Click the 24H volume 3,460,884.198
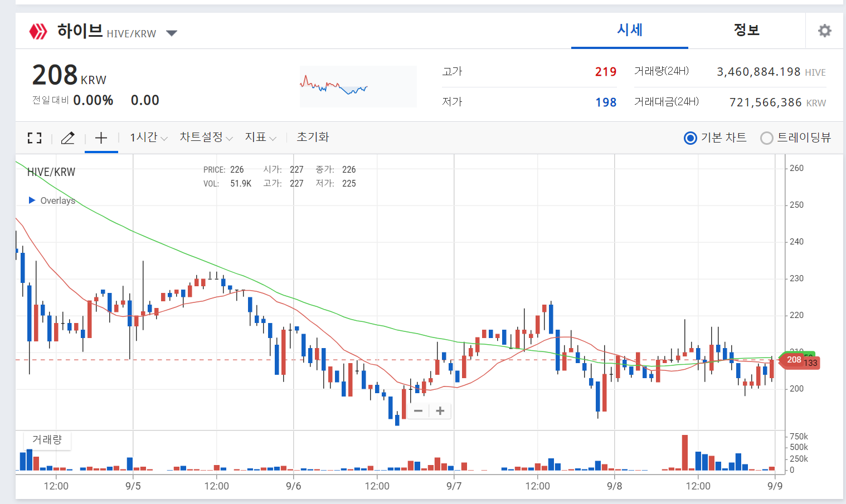Screen dimensions: 846x504 [x=759, y=72]
